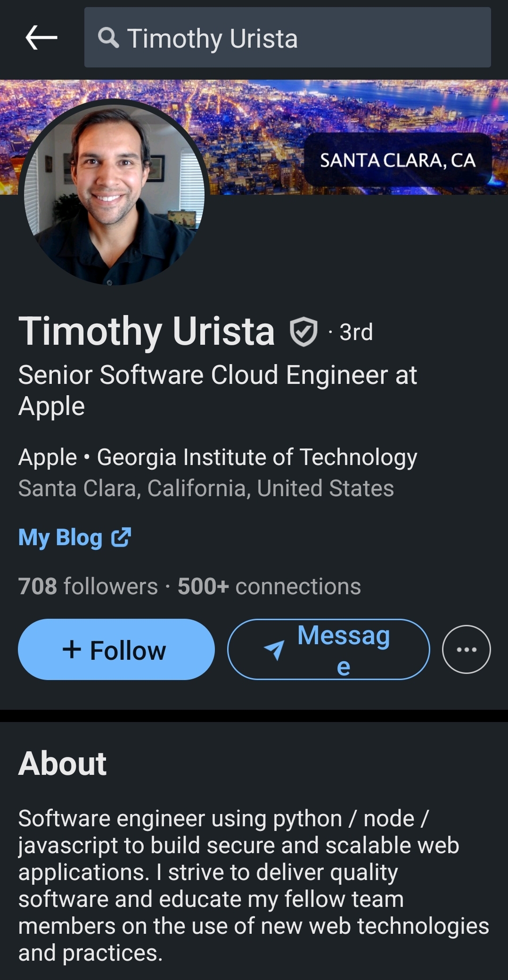This screenshot has height=980, width=508.
Task: Tap the 3rd degree connection label
Action: tap(356, 332)
